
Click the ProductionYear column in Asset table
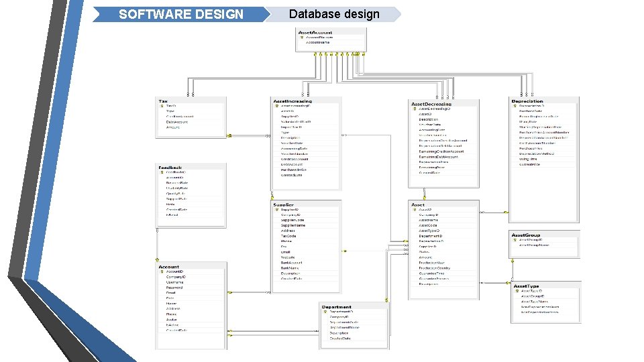431,263
